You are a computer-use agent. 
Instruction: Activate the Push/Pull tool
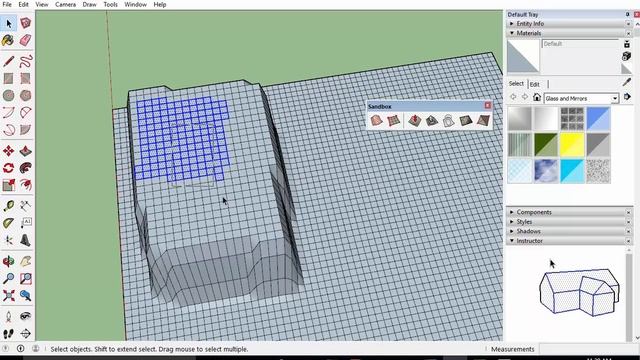26,151
